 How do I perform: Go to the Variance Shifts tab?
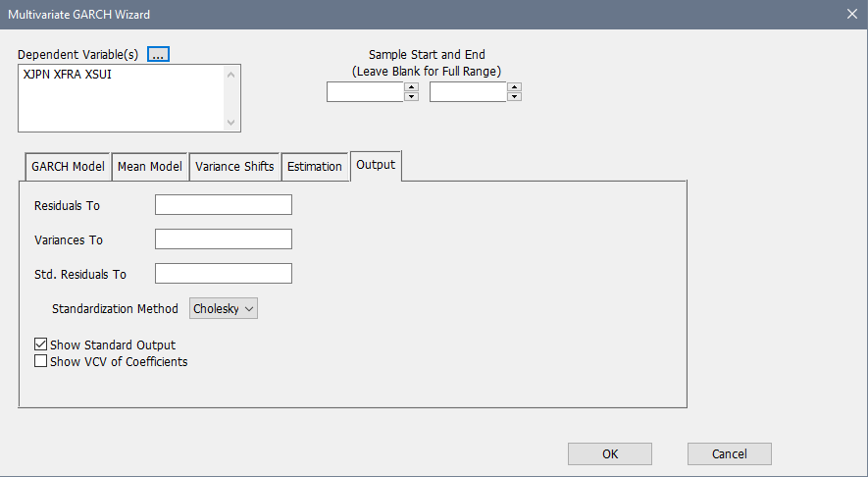pos(234,167)
